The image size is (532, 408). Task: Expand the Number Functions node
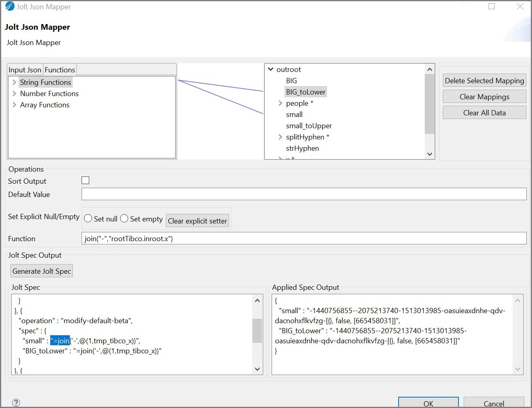(14, 94)
